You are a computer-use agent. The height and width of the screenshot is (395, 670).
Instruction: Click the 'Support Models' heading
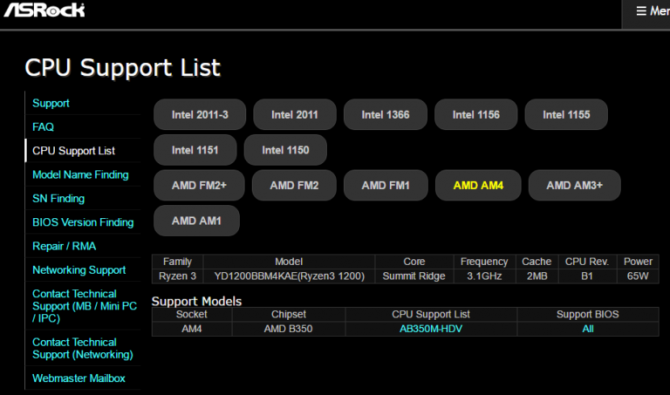[x=197, y=301]
